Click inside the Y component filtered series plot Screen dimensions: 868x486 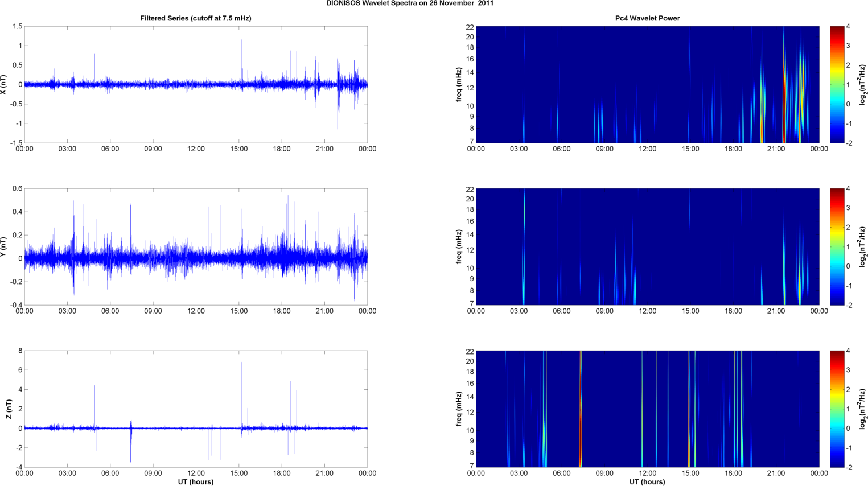point(196,246)
